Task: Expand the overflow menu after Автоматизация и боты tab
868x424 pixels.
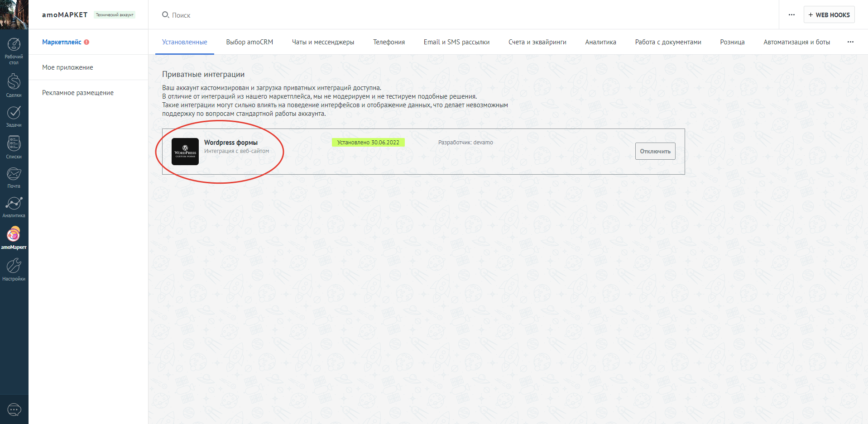Action: 850,42
